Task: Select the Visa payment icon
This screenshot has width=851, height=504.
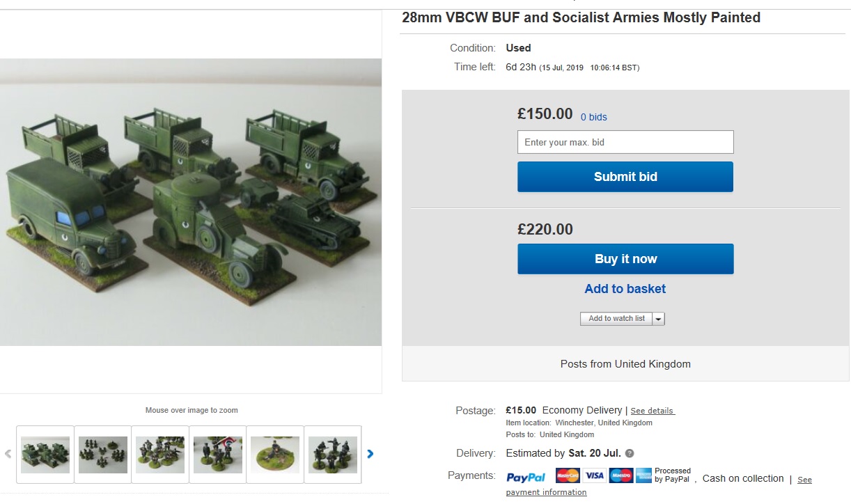Action: point(594,475)
